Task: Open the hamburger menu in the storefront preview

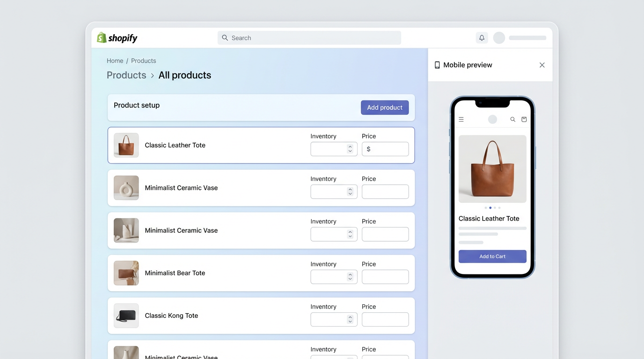Action: pyautogui.click(x=461, y=119)
